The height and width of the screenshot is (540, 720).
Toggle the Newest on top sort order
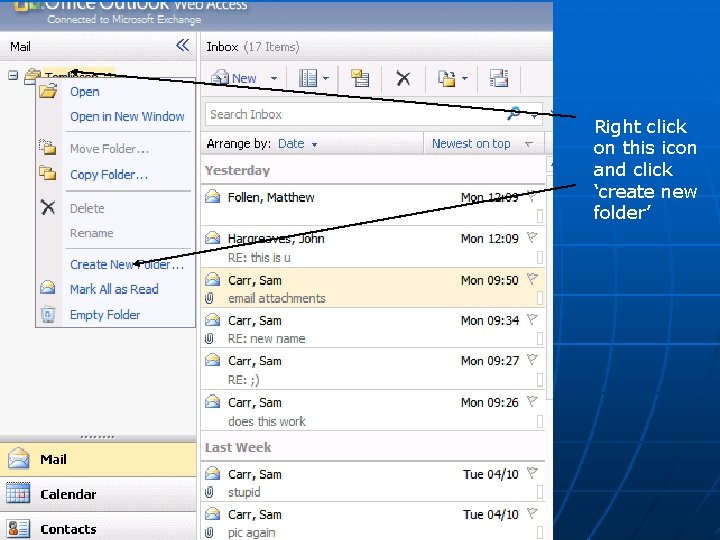[x=482, y=144]
